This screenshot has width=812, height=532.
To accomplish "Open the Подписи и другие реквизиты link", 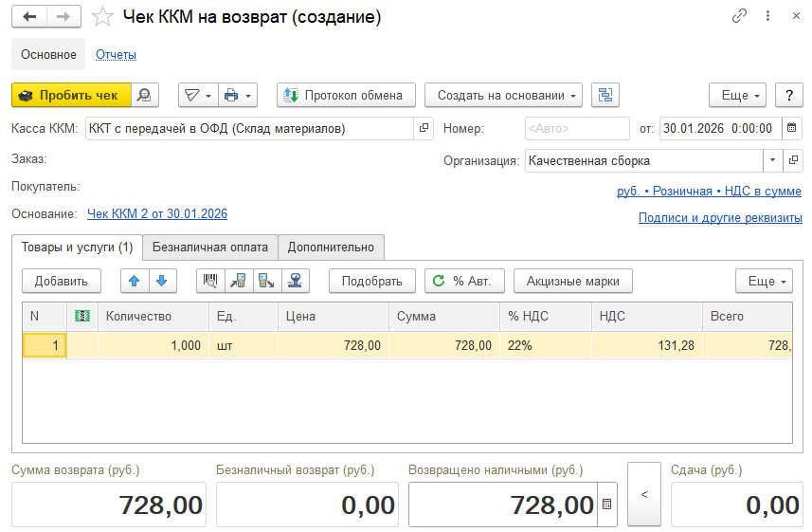I will 720,217.
